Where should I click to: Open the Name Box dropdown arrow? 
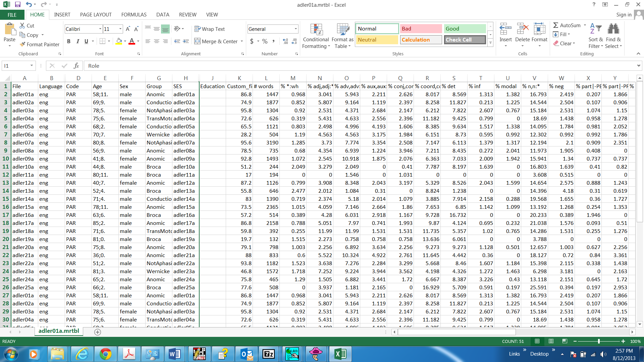pyautogui.click(x=32, y=66)
